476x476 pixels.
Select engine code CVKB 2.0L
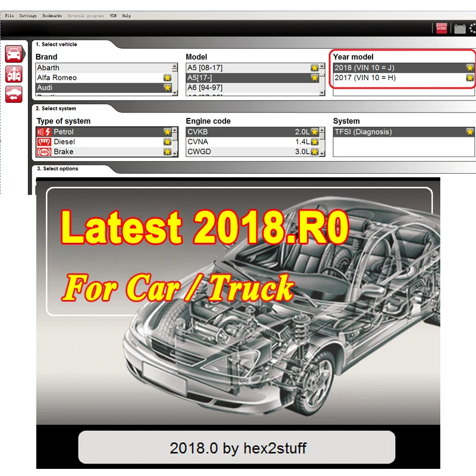(252, 131)
